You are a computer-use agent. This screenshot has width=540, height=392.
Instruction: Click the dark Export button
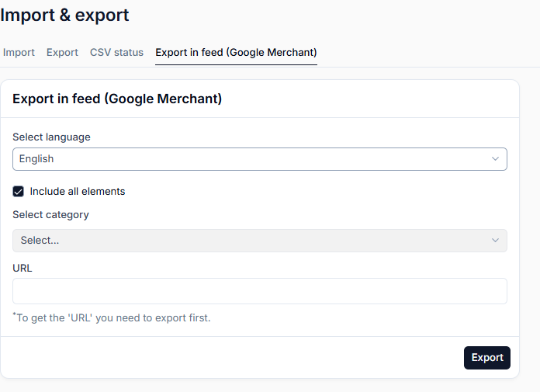[x=487, y=358]
